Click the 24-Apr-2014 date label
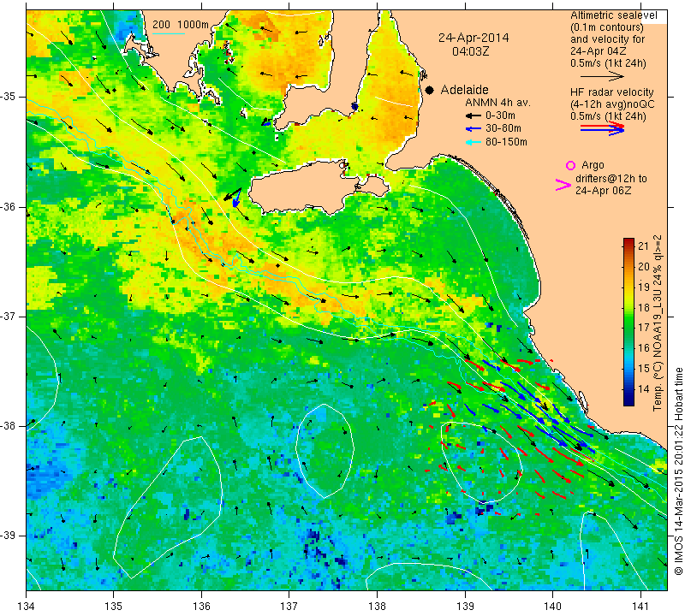Screen dimensions: 685x616 click(474, 38)
